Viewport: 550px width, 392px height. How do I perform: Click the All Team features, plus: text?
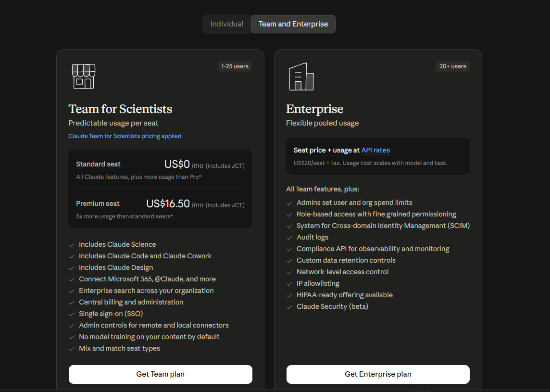coord(323,189)
